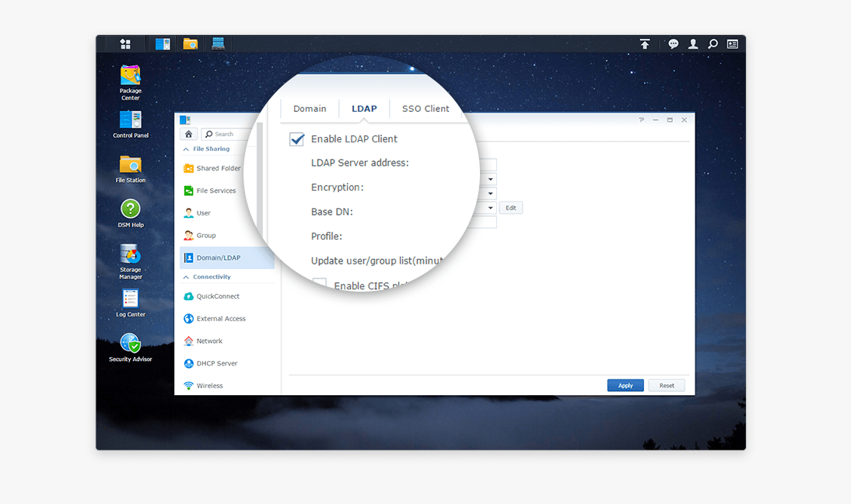Select Domain/LDAP in sidebar

(x=227, y=257)
